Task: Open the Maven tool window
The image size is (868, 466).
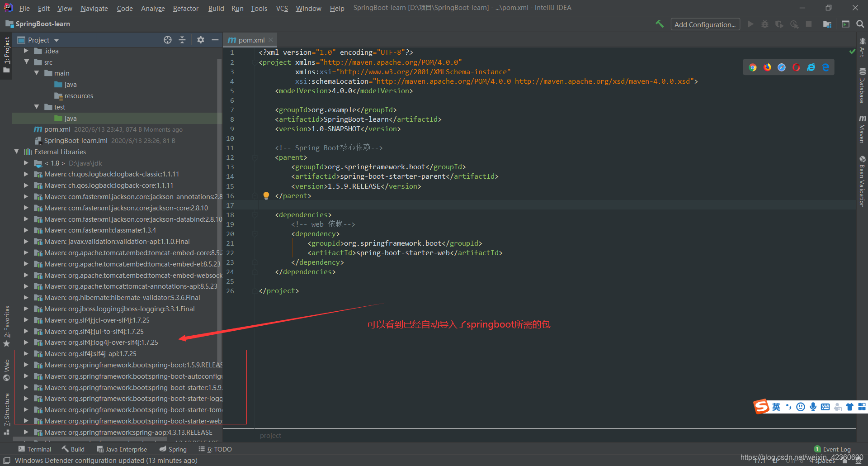Action: (863, 129)
